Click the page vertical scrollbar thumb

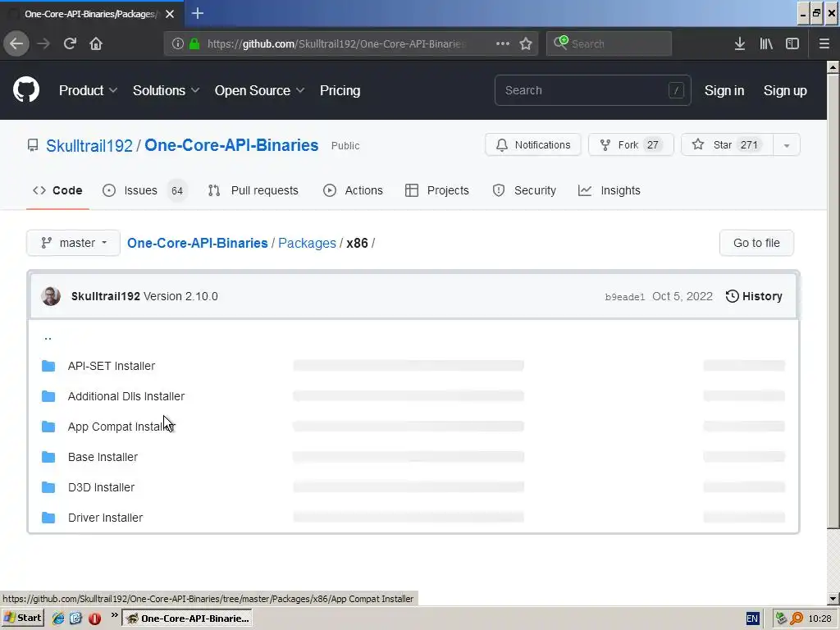(833, 300)
